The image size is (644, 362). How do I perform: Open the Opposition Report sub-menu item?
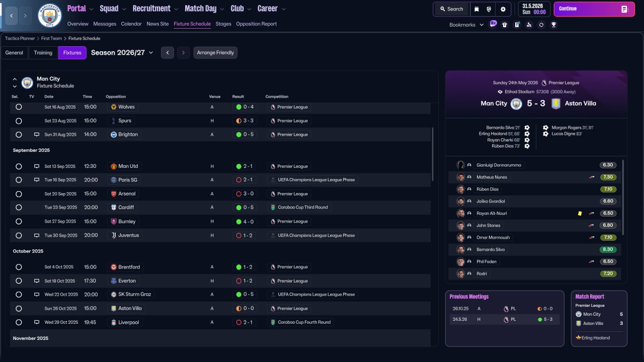(256, 24)
